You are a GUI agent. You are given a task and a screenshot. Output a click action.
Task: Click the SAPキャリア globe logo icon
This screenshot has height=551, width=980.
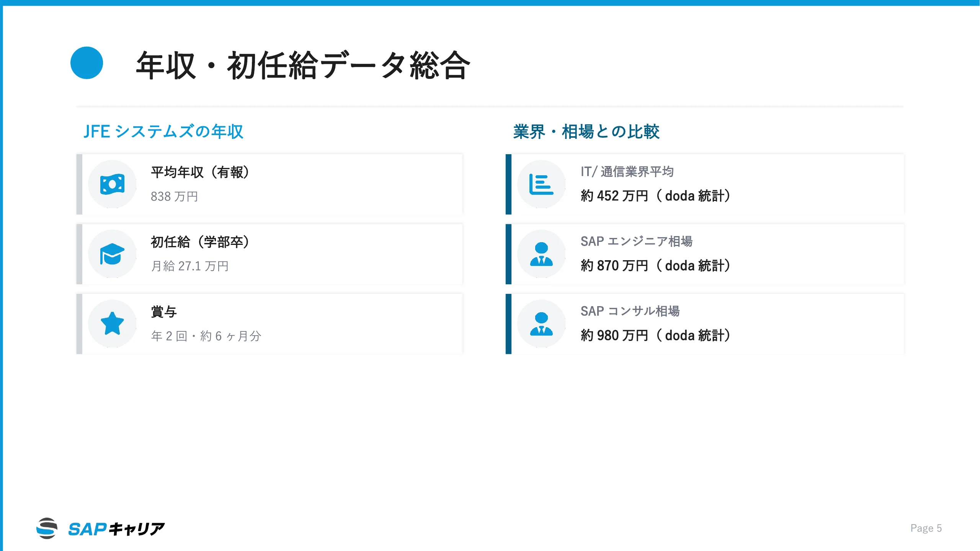point(47,528)
